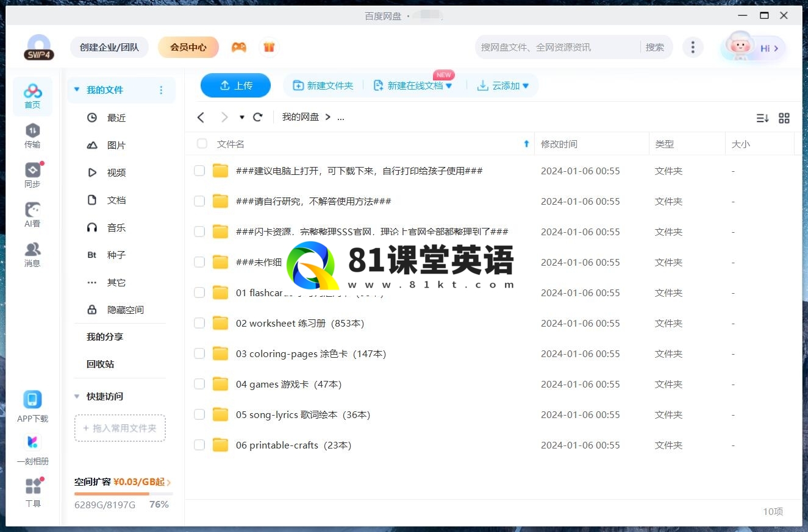Open the 首页 home sidebar icon
Screen dimensions: 808x532
click(x=33, y=96)
